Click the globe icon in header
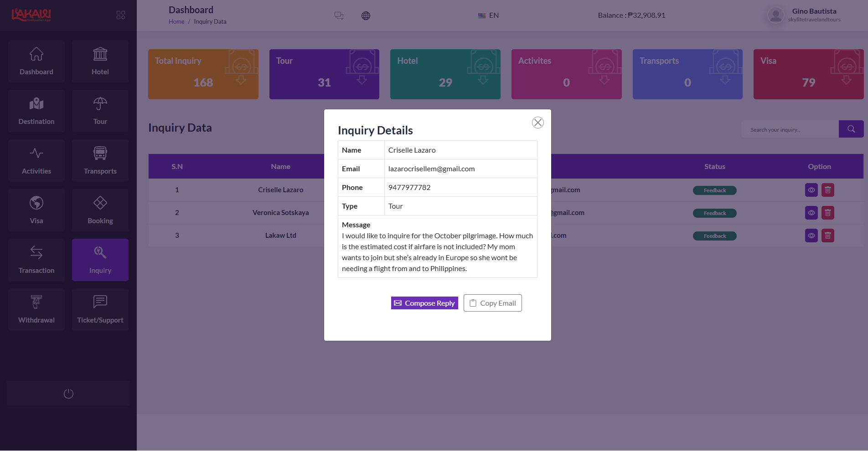This screenshot has height=451, width=868. (366, 15)
